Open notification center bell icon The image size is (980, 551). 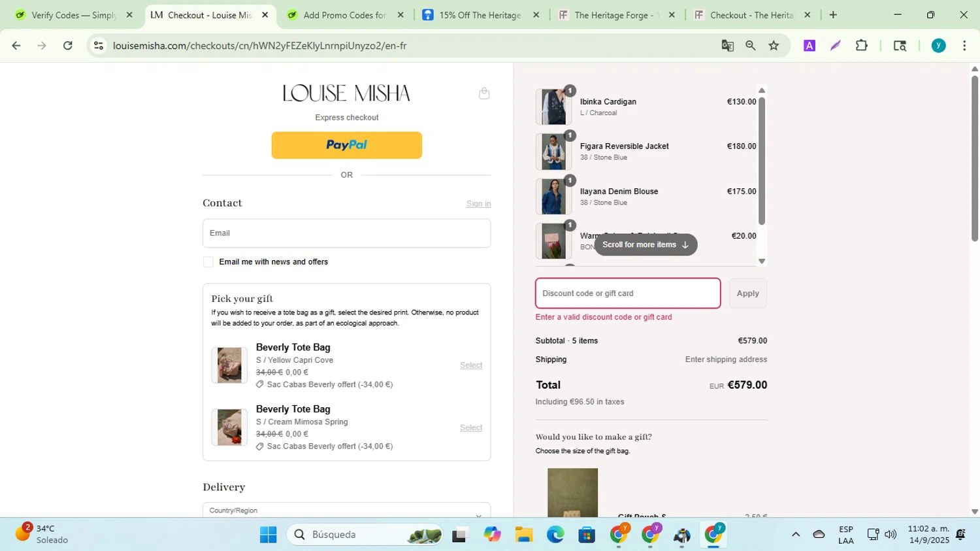960,535
